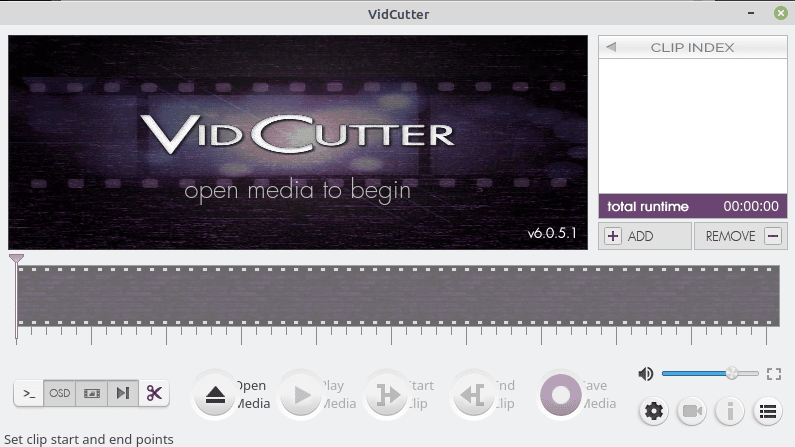Open media information with the i icon

click(x=730, y=411)
